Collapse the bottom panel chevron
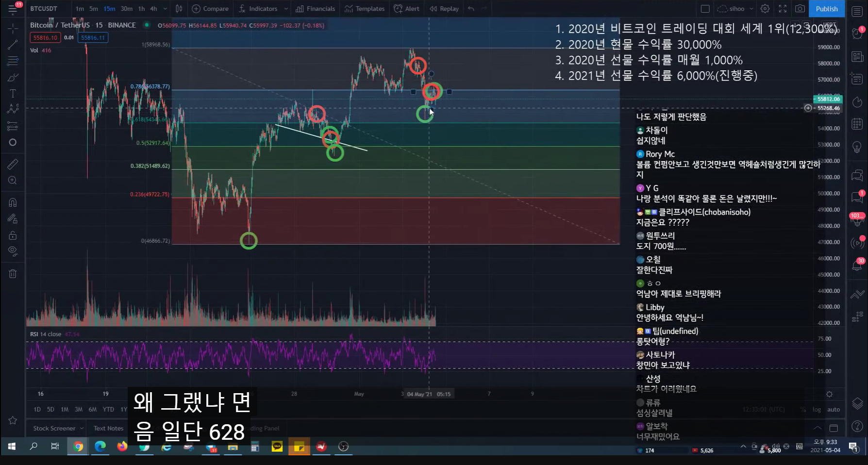Viewport: 868px width, 465px height. coord(818,428)
